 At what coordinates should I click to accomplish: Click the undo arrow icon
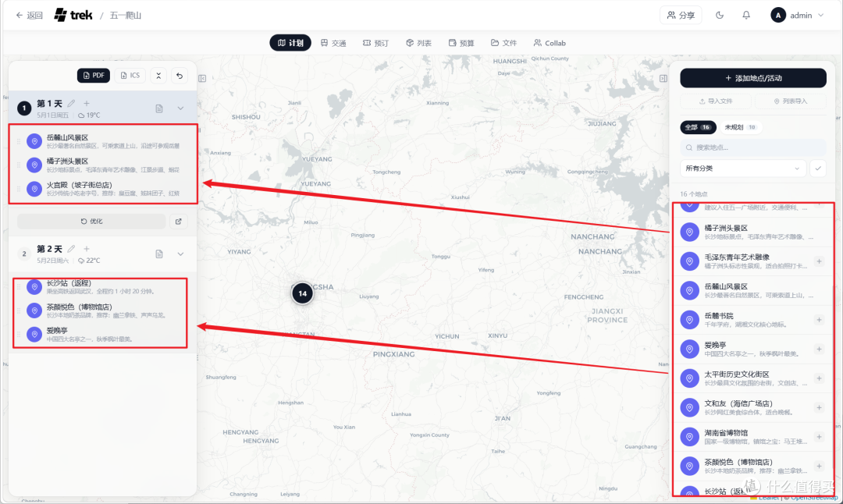coord(180,76)
